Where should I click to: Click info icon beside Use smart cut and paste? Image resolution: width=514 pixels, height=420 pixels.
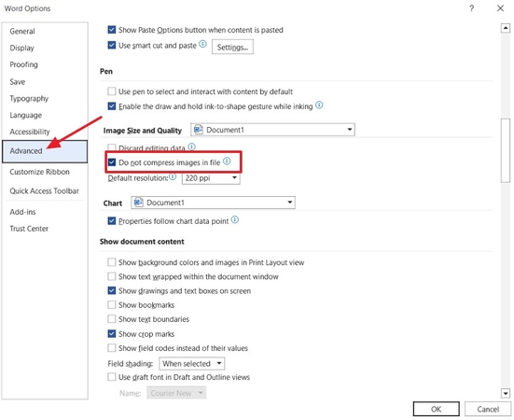click(203, 44)
